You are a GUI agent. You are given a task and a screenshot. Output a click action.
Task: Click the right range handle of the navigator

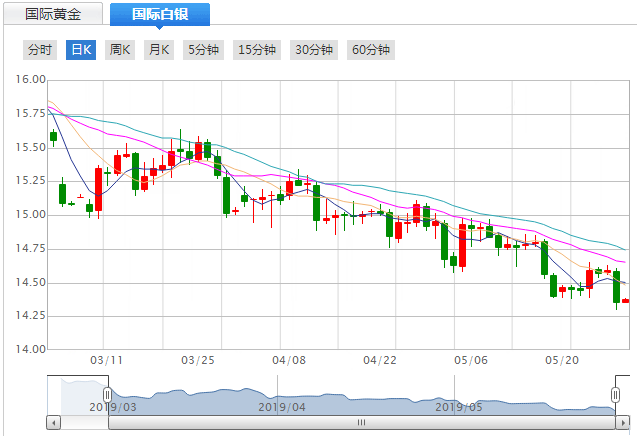pos(615,394)
